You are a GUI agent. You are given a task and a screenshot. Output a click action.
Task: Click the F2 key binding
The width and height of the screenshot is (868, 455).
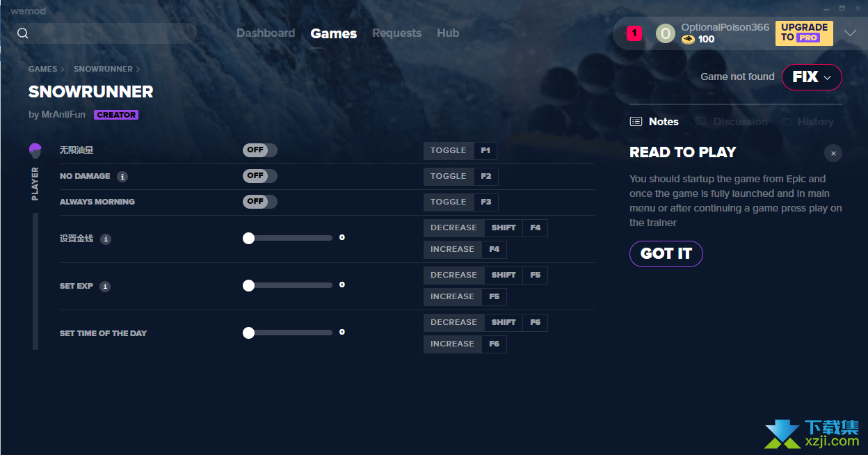tap(486, 177)
